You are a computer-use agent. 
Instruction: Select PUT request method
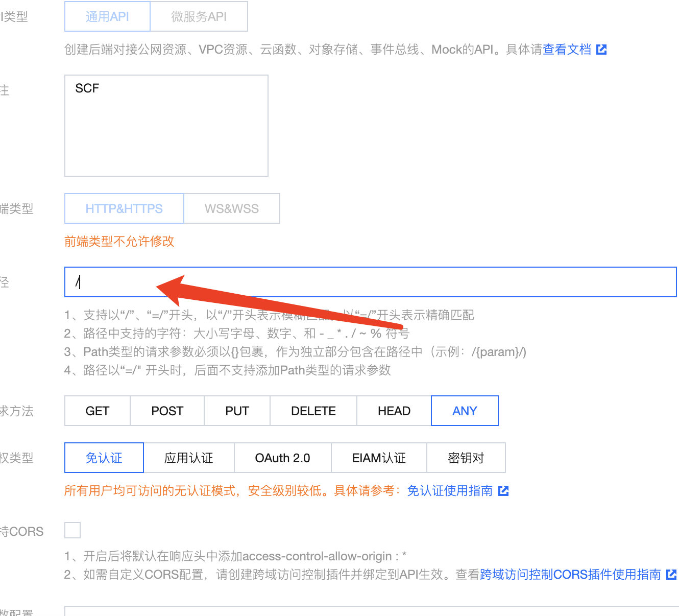tap(237, 411)
